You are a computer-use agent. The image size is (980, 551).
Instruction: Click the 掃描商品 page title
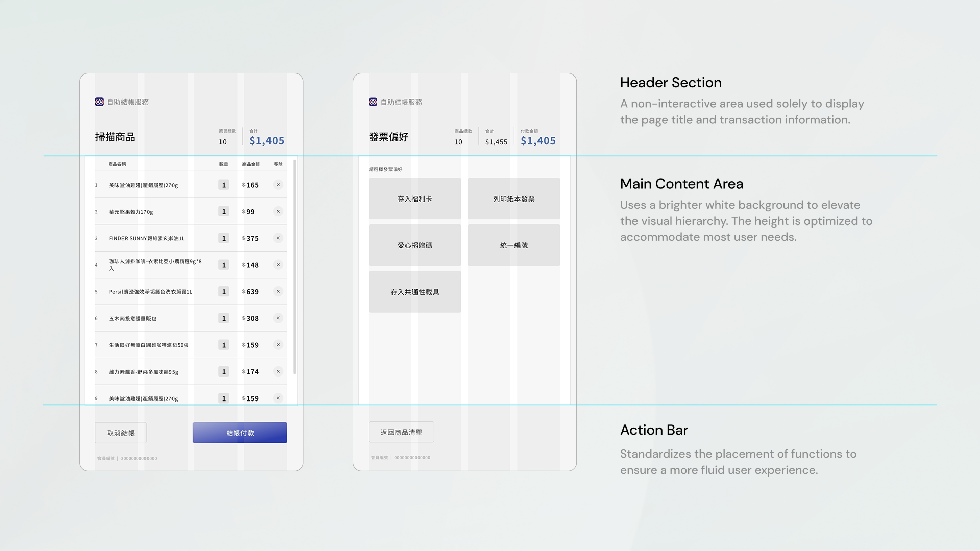(115, 137)
